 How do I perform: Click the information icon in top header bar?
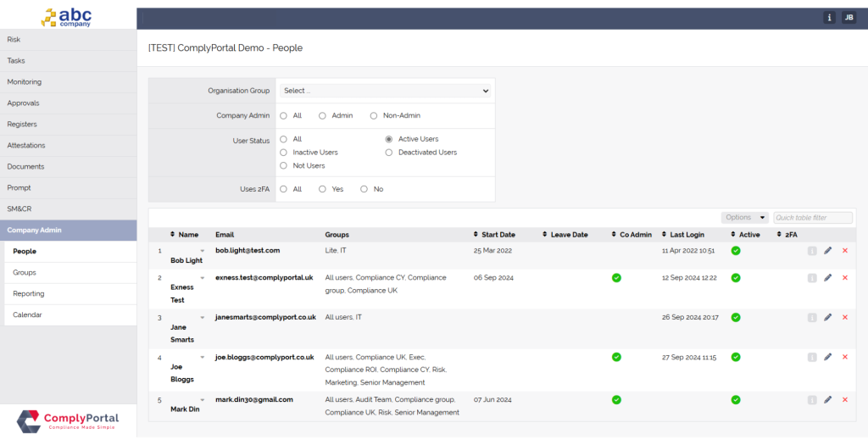(829, 17)
